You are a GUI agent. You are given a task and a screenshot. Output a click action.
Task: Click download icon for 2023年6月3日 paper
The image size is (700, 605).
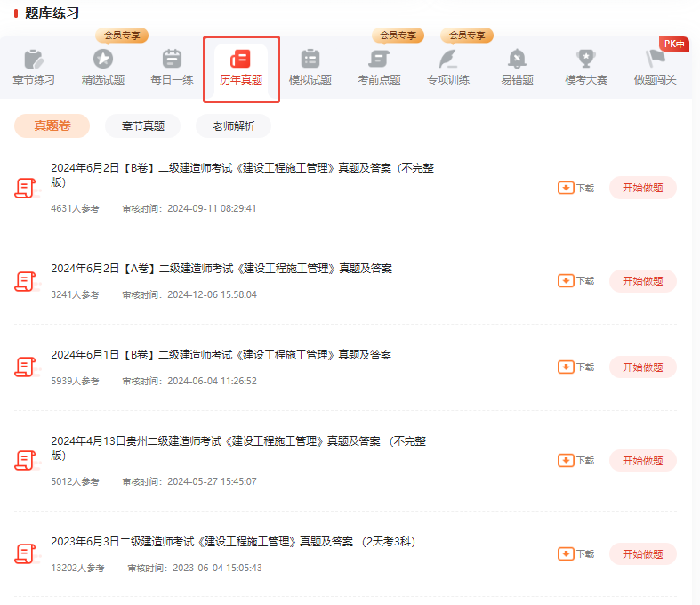(x=566, y=553)
